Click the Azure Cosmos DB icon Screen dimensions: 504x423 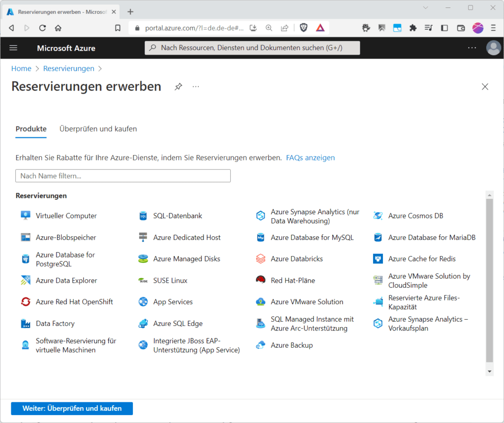378,216
